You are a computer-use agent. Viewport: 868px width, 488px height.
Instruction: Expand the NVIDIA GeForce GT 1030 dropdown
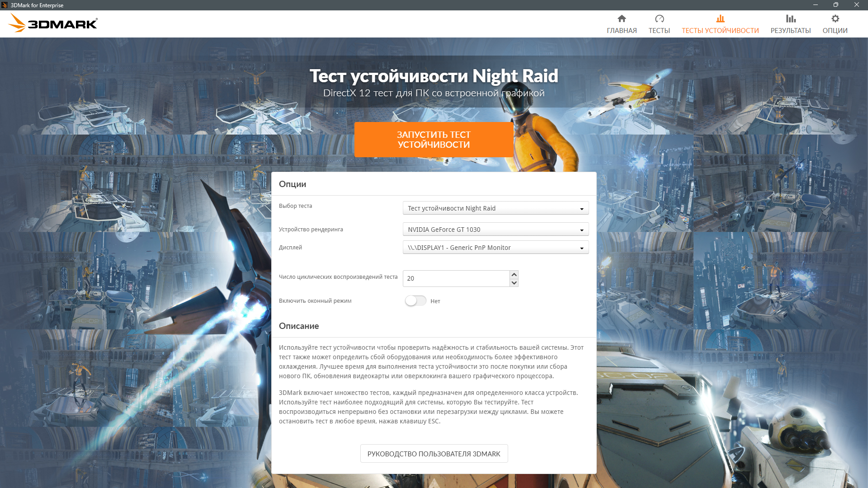pos(495,230)
